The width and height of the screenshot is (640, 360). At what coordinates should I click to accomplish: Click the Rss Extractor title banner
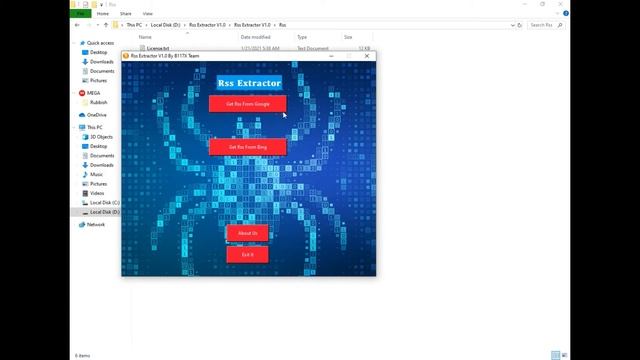pyautogui.click(x=249, y=83)
